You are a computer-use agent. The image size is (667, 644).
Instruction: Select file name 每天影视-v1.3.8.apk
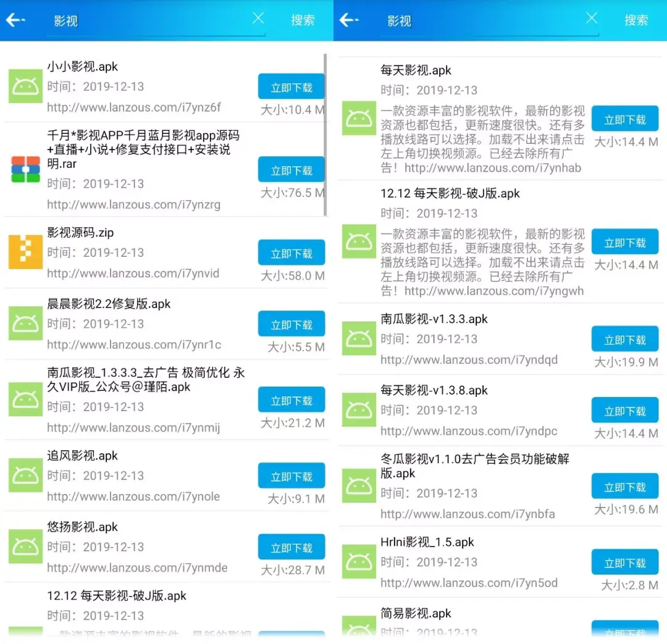[434, 390]
